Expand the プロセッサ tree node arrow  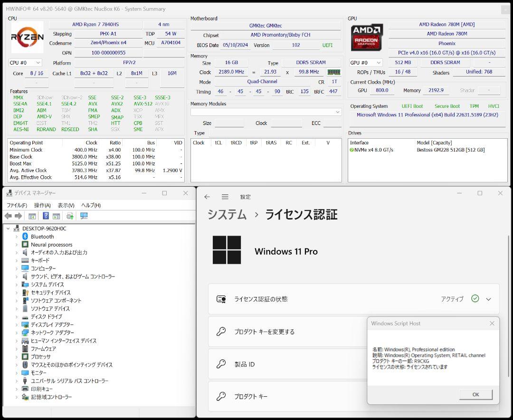(16, 357)
